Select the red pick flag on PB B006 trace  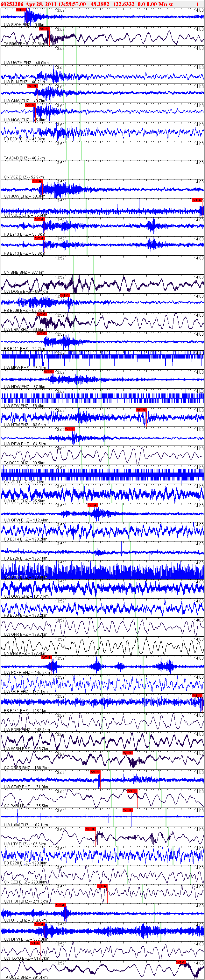click(x=65, y=296)
